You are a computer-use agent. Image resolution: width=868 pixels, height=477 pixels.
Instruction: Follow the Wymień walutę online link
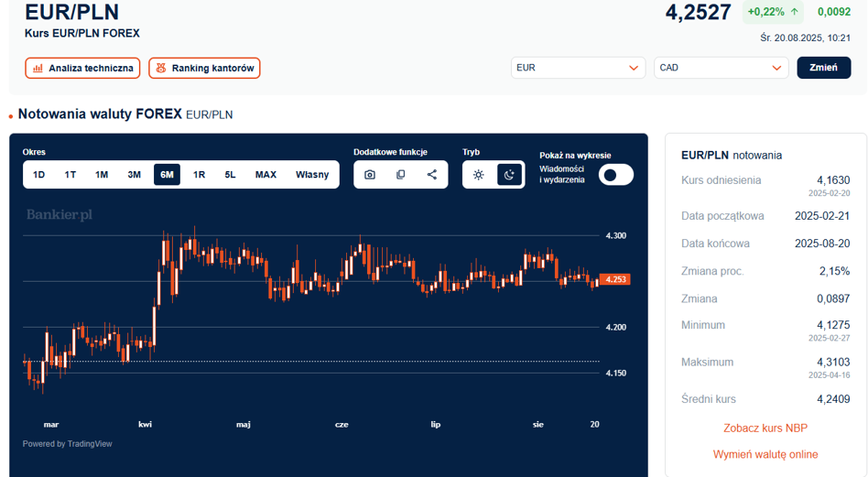point(765,454)
